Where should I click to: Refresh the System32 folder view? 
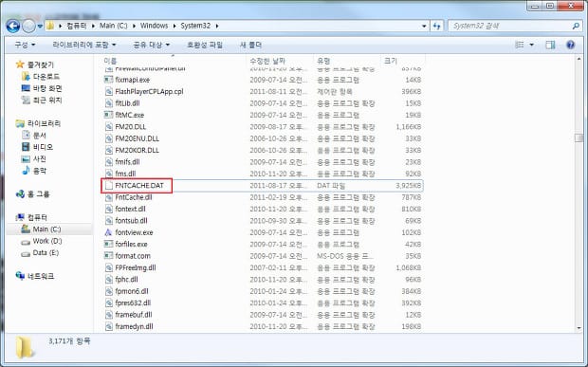click(x=437, y=26)
